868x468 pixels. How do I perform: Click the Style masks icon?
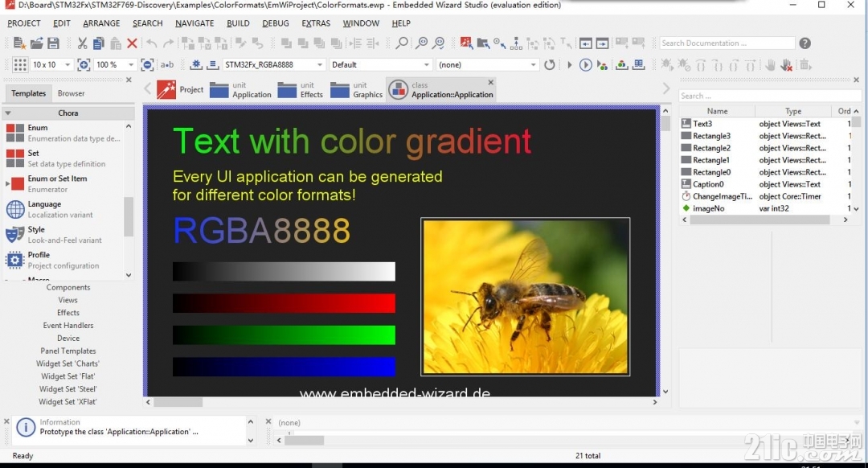tap(15, 235)
